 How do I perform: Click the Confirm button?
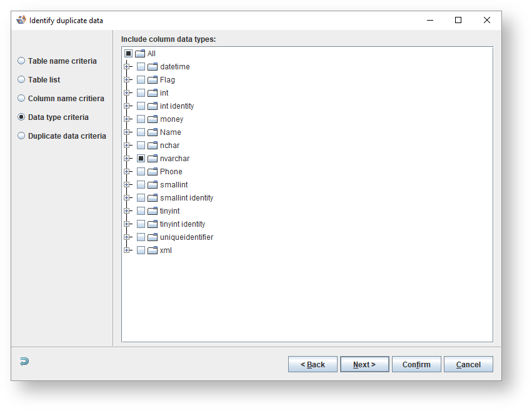point(416,364)
